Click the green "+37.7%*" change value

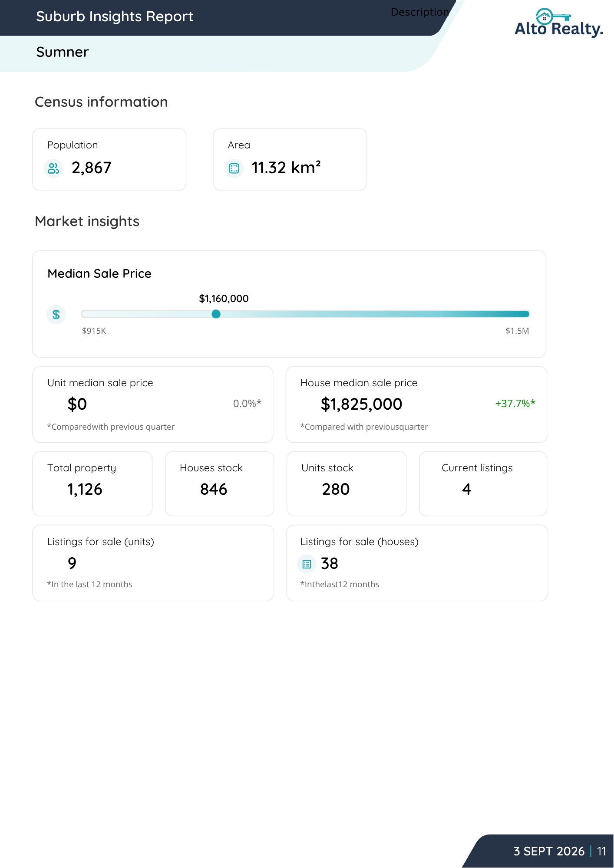click(515, 404)
